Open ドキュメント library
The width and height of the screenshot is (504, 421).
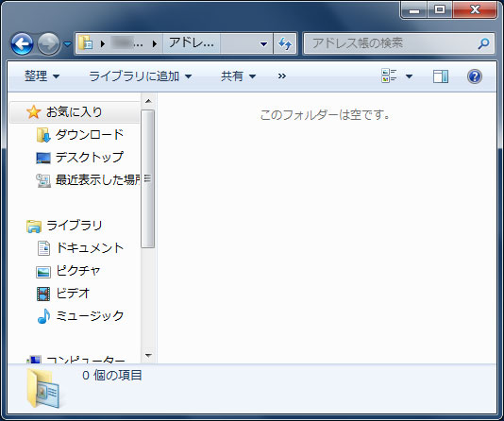point(90,248)
